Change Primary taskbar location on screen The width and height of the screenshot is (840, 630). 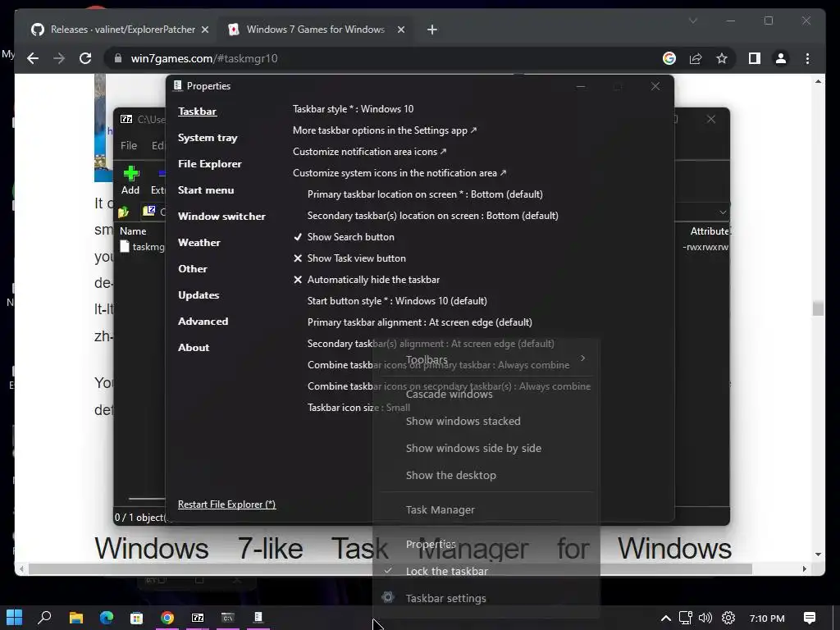425,194
